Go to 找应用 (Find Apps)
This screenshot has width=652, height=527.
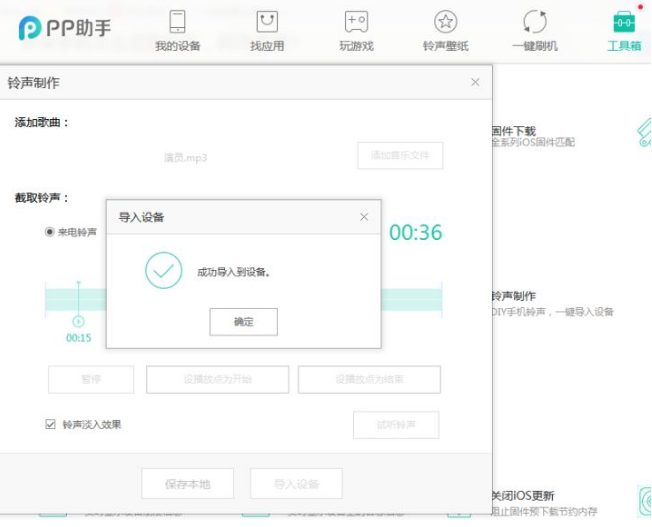(267, 30)
